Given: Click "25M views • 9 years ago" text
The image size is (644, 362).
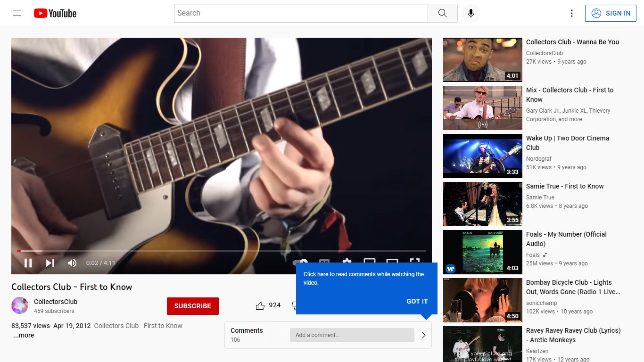Looking at the screenshot, I should click(x=557, y=263).
